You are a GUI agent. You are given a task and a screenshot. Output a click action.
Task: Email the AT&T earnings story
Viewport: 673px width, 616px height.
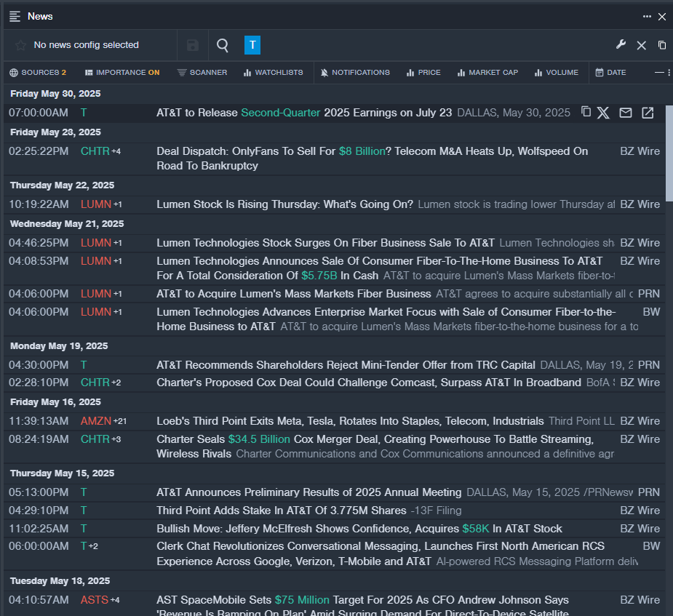(626, 113)
